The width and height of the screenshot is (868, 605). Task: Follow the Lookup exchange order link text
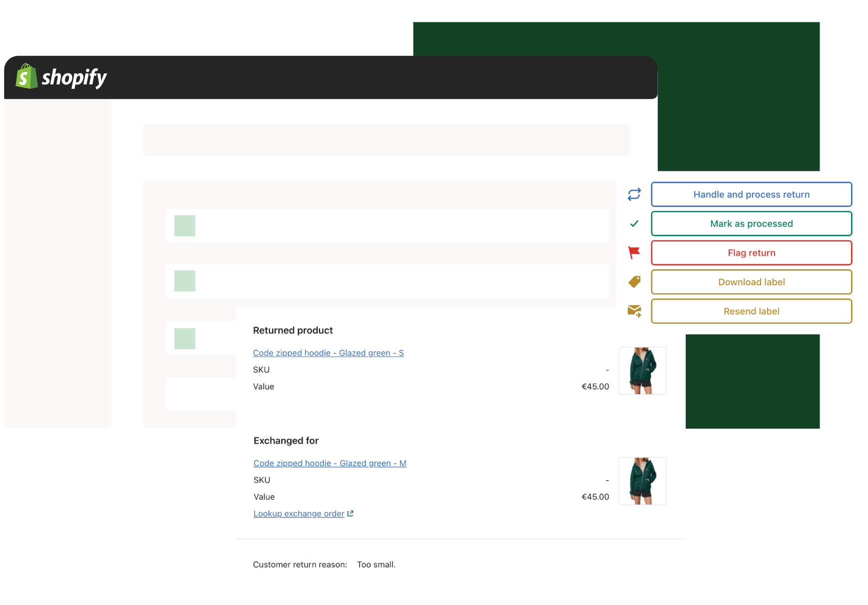click(x=299, y=514)
